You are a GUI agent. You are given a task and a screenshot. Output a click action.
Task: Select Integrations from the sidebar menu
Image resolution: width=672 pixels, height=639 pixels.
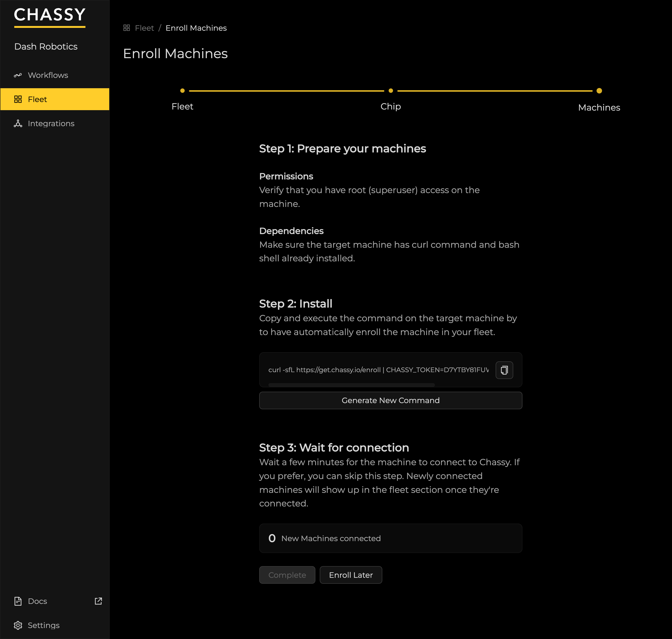click(x=51, y=123)
